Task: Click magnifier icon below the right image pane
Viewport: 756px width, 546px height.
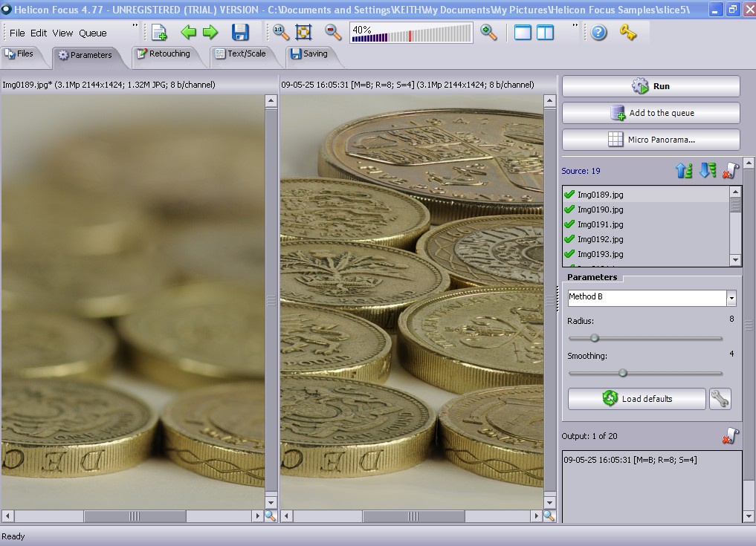Action: click(549, 516)
